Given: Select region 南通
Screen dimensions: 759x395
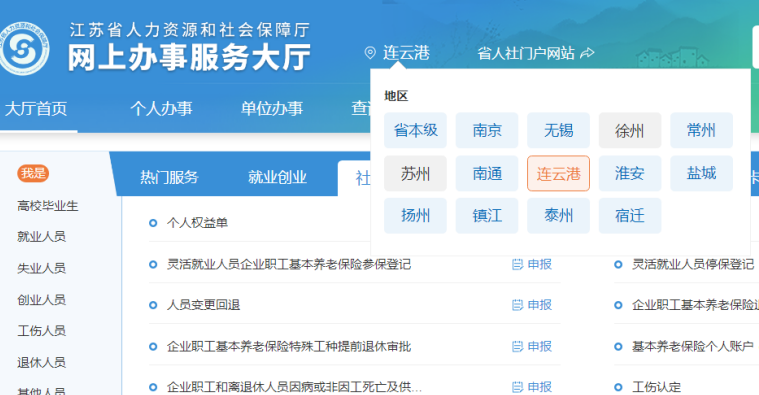Looking at the screenshot, I should (x=487, y=173).
